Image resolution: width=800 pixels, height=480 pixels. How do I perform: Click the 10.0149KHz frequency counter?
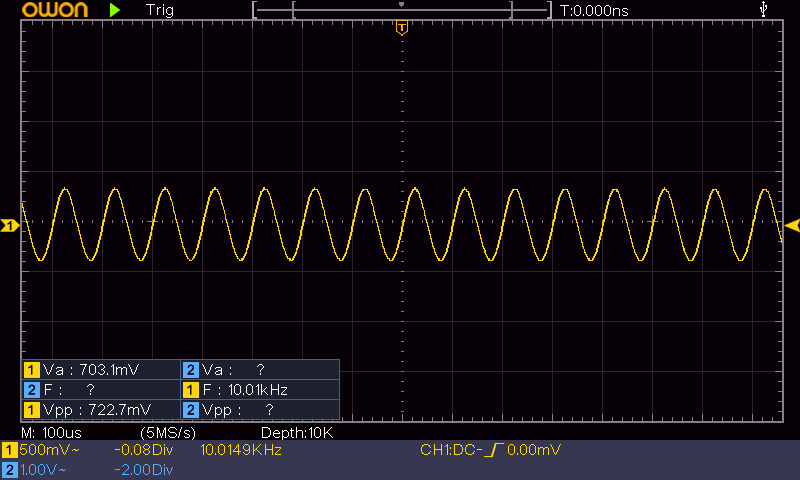(x=241, y=450)
